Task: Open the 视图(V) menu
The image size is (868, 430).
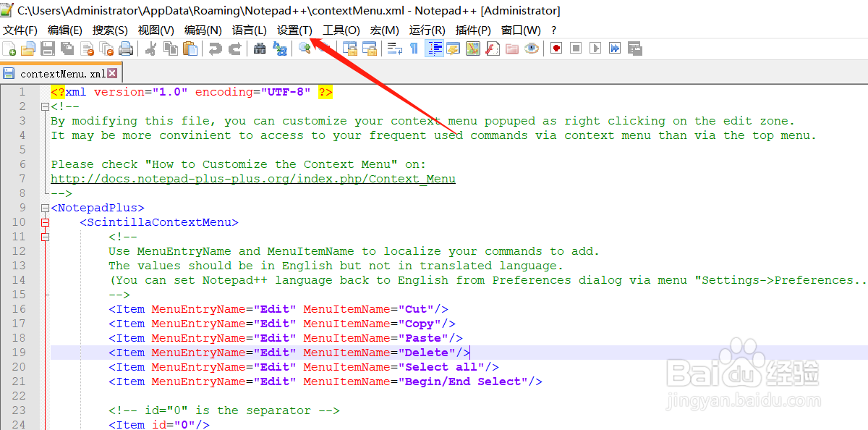Action: [156, 30]
